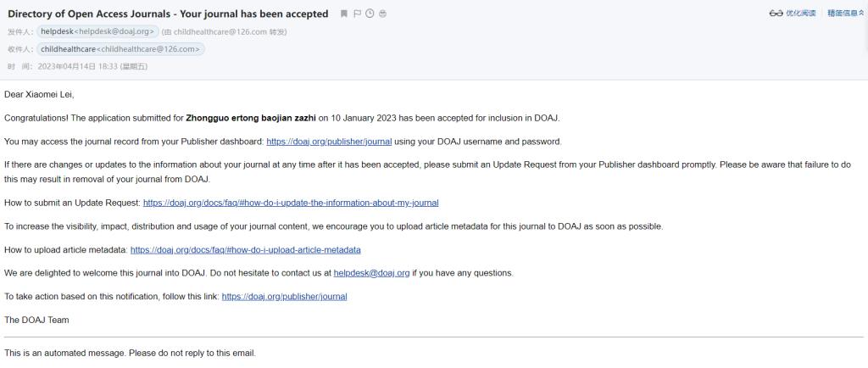Screen dimensions: 868x368
Task: Click the email subject title text
Action: (x=168, y=14)
